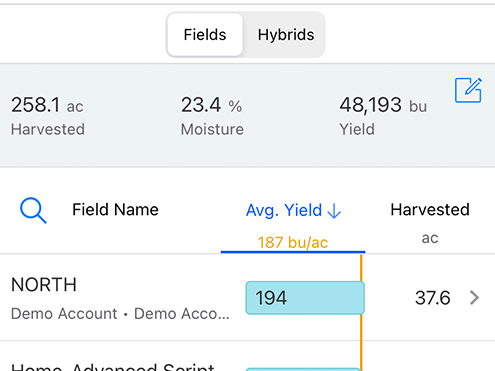This screenshot has height=371, width=495.
Task: Switch to the Fields tab
Action: click(205, 35)
